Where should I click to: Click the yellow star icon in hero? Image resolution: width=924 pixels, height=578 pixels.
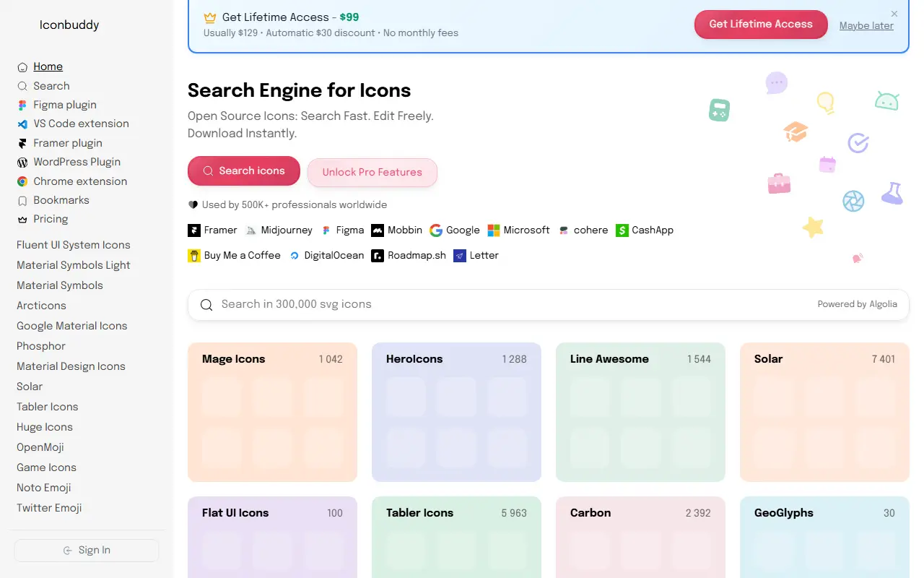coord(814,227)
